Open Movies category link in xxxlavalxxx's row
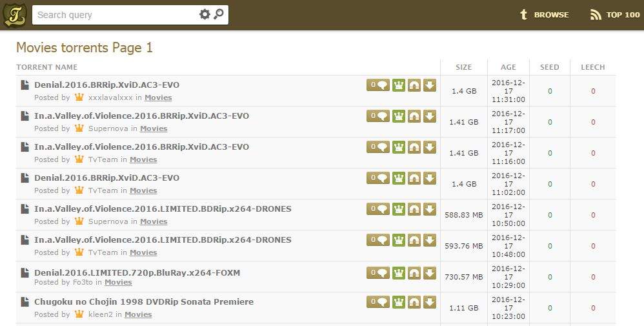 click(x=158, y=98)
